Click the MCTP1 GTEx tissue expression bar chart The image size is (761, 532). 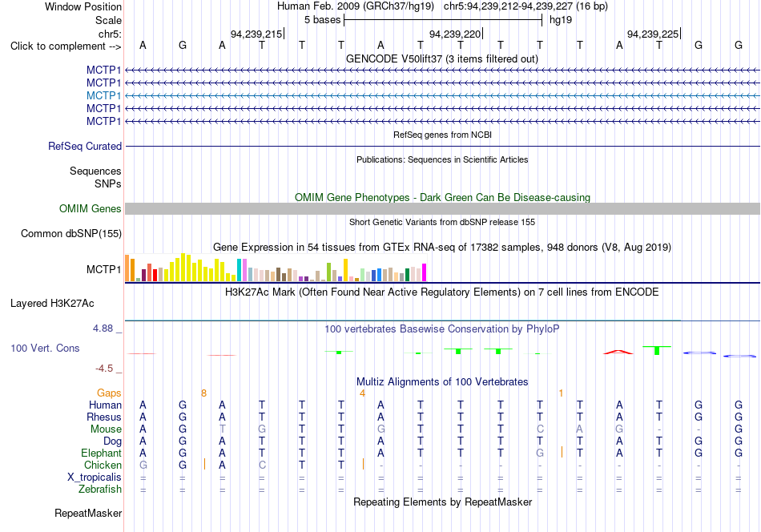276,268
